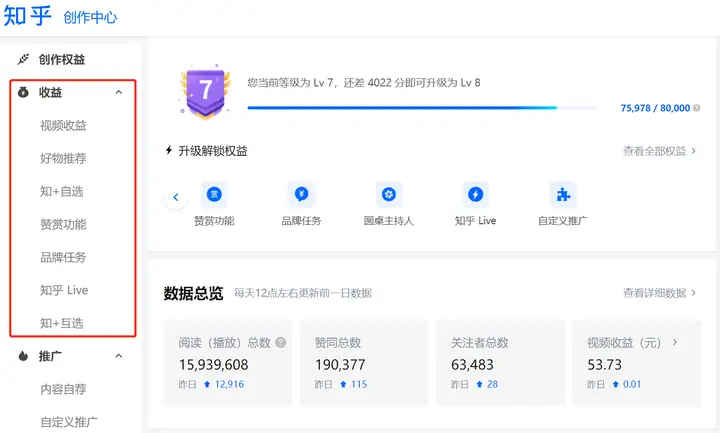Open 内容自荐 in sidebar

pyautogui.click(x=63, y=389)
